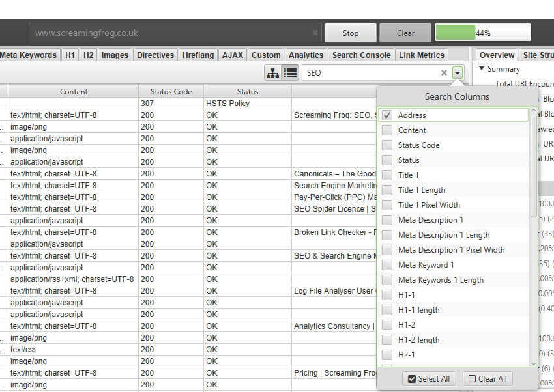The height and width of the screenshot is (392, 554).
Task: Clear the SEO search text with the X
Action: click(445, 73)
